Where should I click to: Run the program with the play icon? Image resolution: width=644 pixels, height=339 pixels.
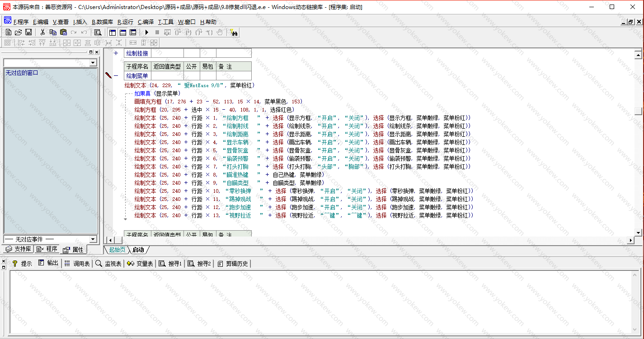[146, 32]
